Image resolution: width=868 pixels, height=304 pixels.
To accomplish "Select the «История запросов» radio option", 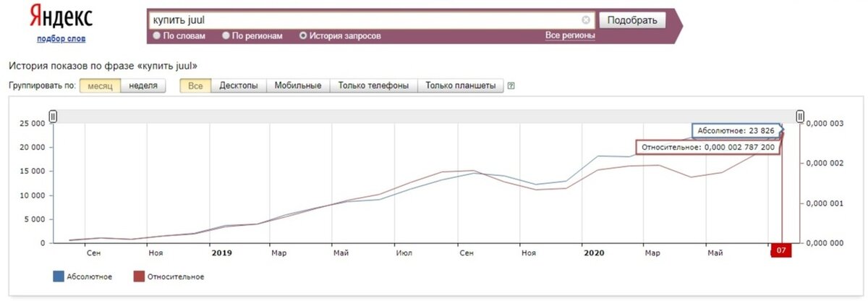I will pyautogui.click(x=304, y=35).
